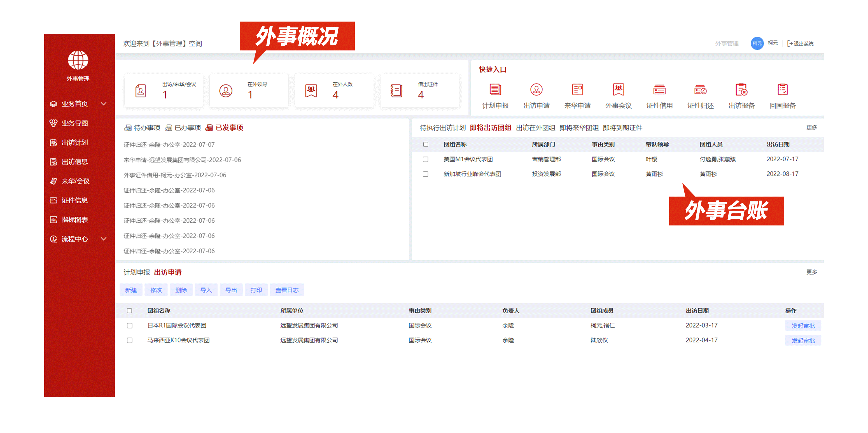This screenshot has height=433, width=868.
Task: 勾选日本R1国际会议代表团
Action: [129, 325]
